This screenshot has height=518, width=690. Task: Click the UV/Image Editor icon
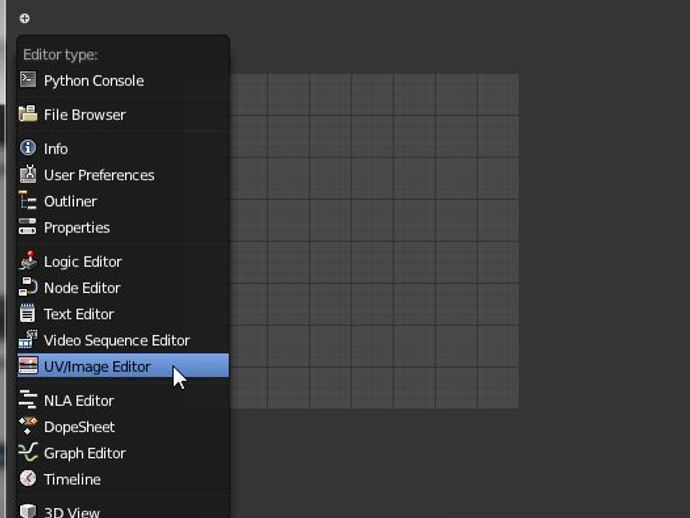coord(28,365)
